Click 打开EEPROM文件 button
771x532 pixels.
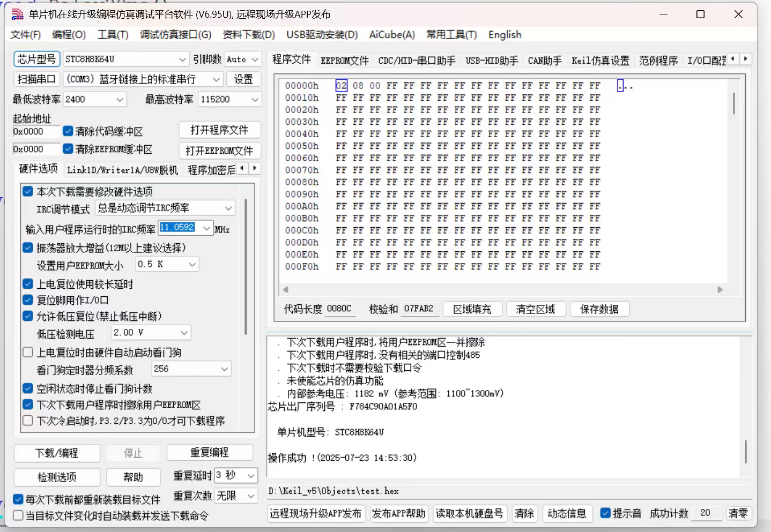pyautogui.click(x=219, y=151)
